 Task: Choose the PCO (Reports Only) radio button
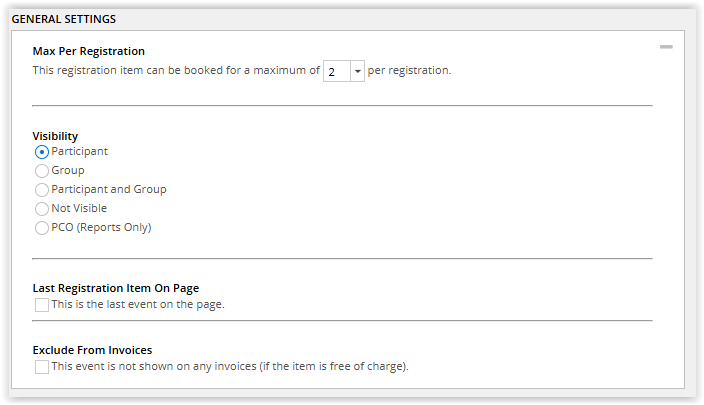[42, 228]
